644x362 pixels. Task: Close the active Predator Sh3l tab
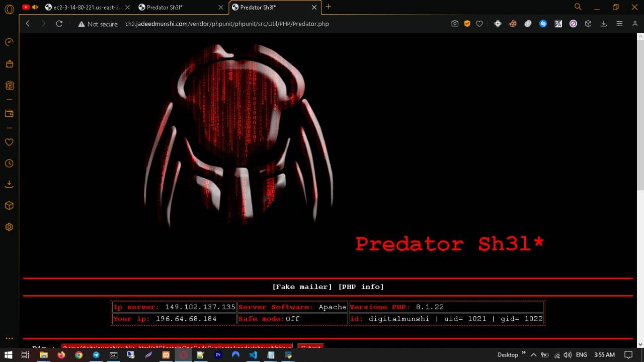pos(314,8)
